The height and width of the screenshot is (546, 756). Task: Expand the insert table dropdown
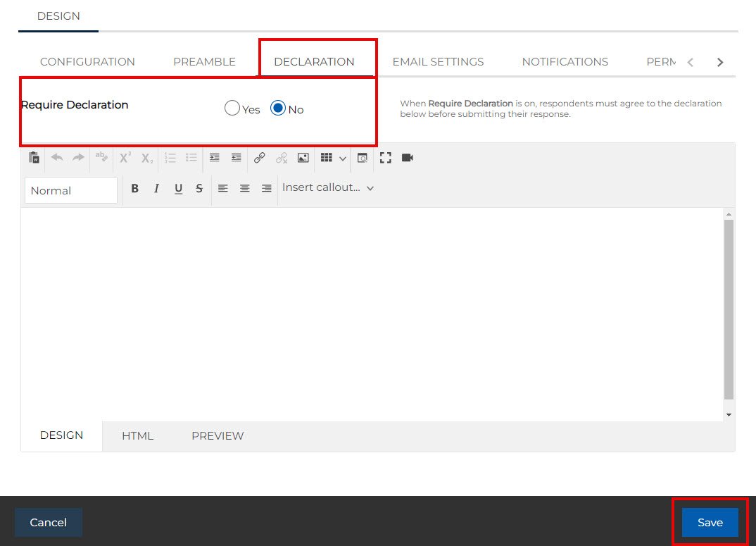342,159
